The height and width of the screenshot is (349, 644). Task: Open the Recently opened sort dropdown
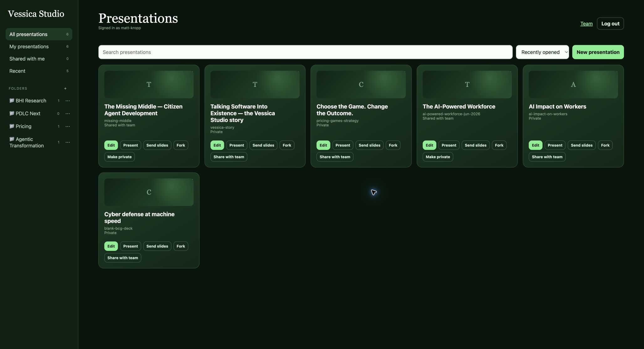[x=543, y=52]
